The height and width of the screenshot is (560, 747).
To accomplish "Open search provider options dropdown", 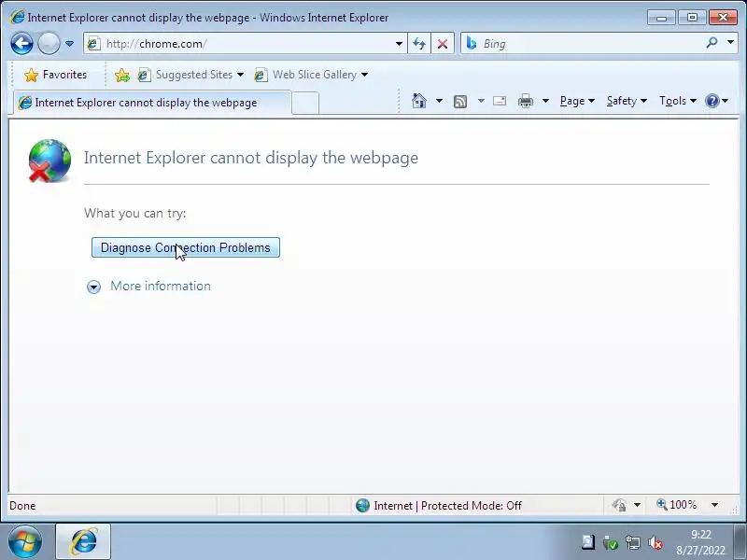I will 730,43.
